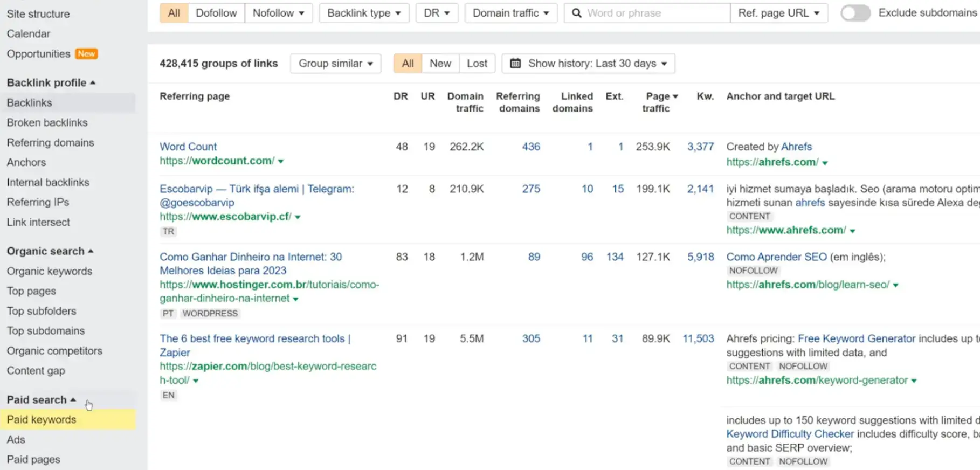
Task: Expand ahrefs.com/blog/learn-seo/ target arrow
Action: pos(895,285)
